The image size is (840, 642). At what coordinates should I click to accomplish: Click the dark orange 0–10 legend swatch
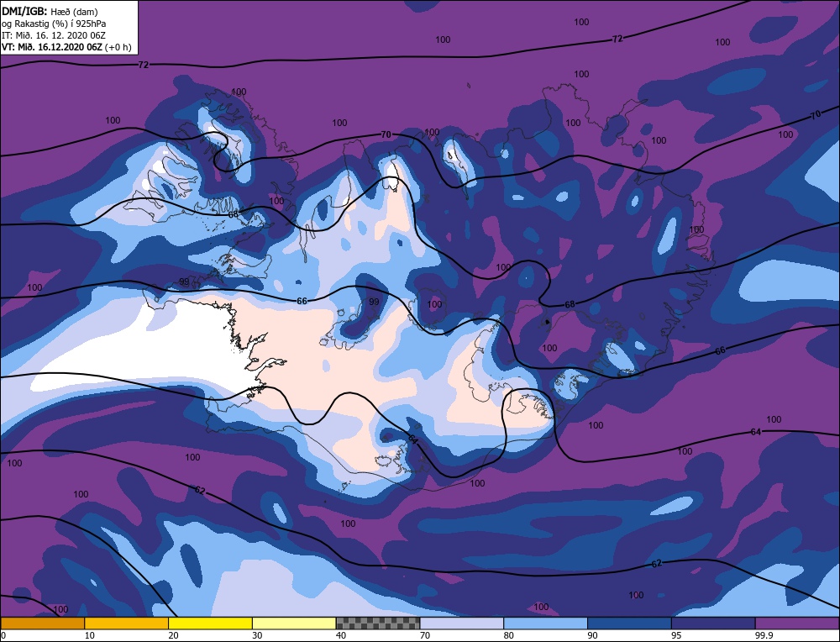pyautogui.click(x=42, y=623)
